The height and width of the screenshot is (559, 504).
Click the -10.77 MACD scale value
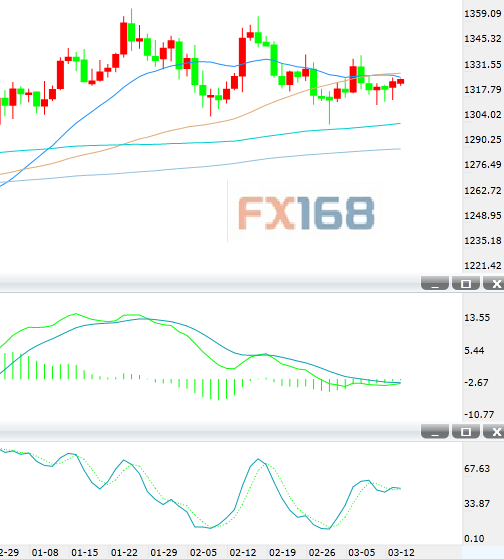pos(479,415)
